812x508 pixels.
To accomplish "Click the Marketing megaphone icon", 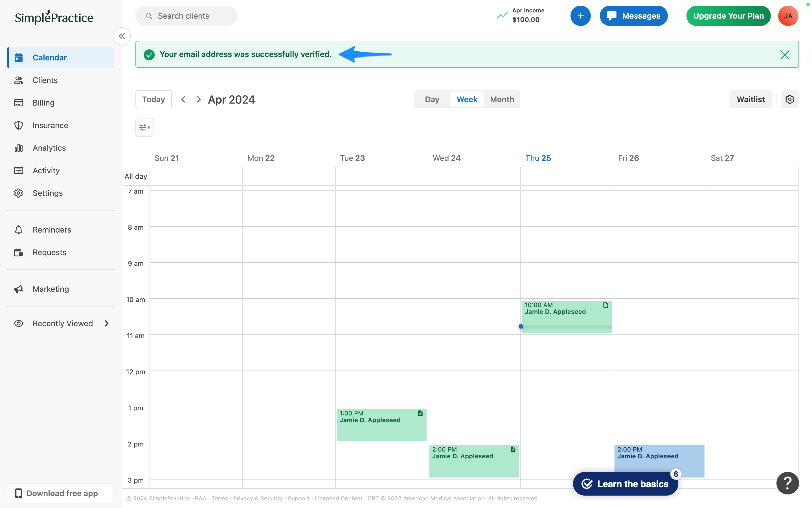I will (19, 288).
